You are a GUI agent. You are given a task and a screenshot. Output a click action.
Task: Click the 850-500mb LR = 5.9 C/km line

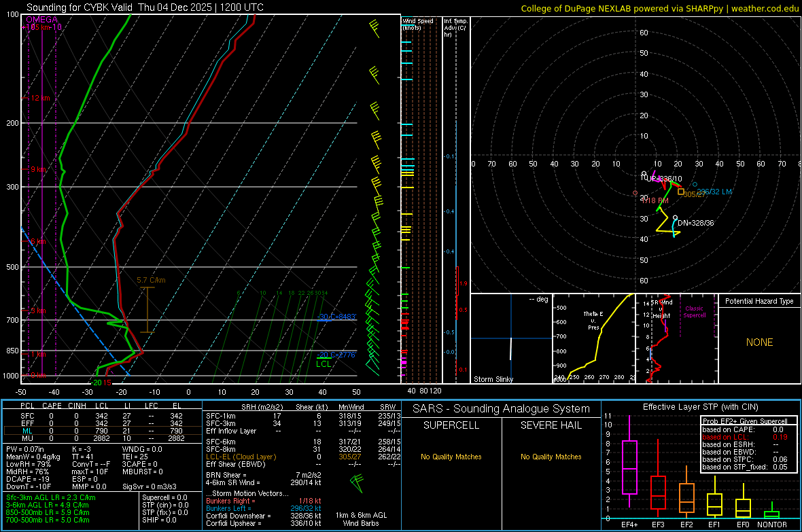48,512
